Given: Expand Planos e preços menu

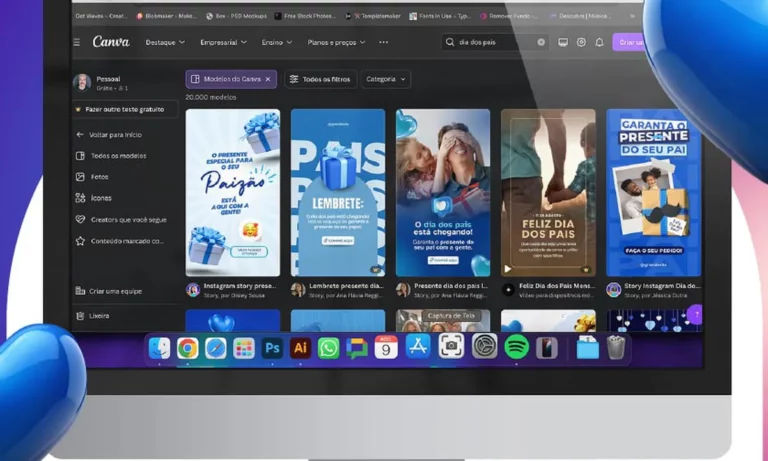Looking at the screenshot, I should point(336,42).
